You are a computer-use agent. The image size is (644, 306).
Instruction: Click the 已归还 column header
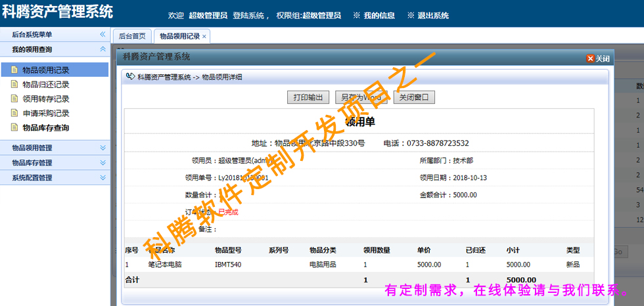coord(476,250)
